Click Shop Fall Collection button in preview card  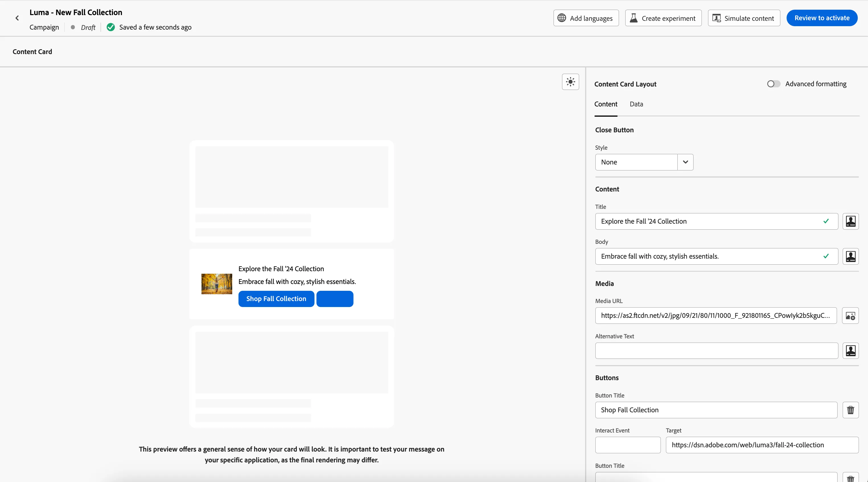276,299
